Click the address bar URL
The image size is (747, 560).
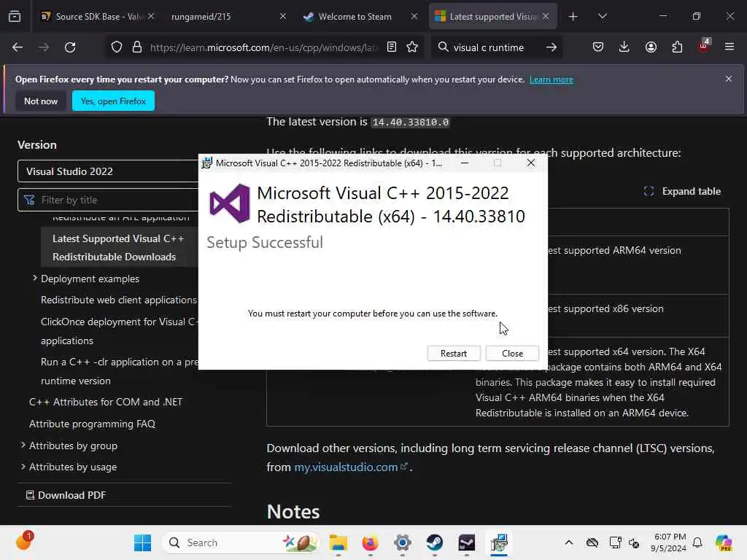(263, 47)
